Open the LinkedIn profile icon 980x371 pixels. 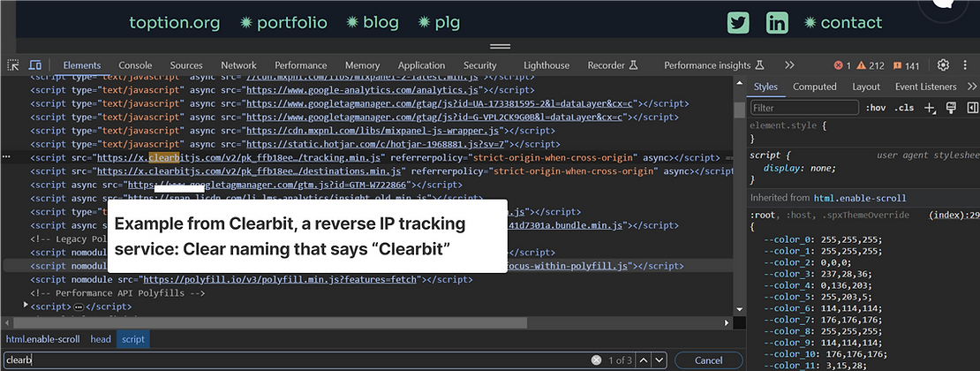(777, 23)
